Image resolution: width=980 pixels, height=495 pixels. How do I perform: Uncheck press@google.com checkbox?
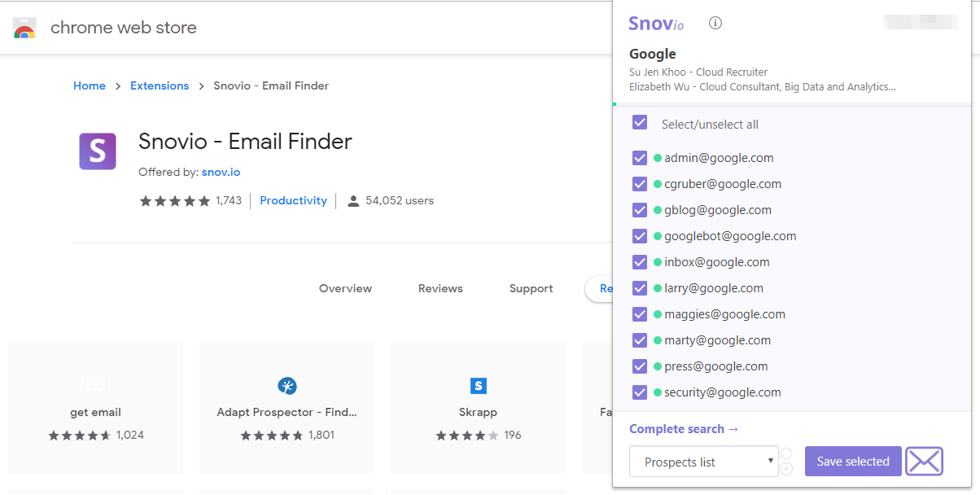[640, 366]
